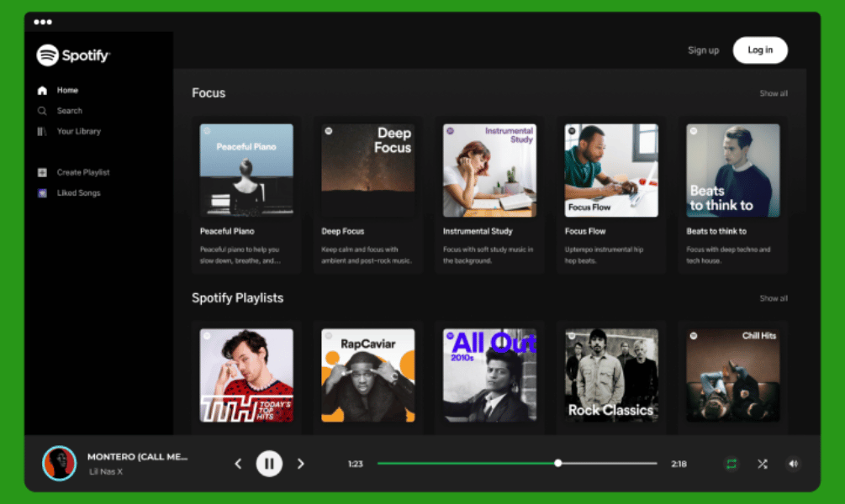Toggle the repeat mode
Screen dimensions: 845x504
731,464
